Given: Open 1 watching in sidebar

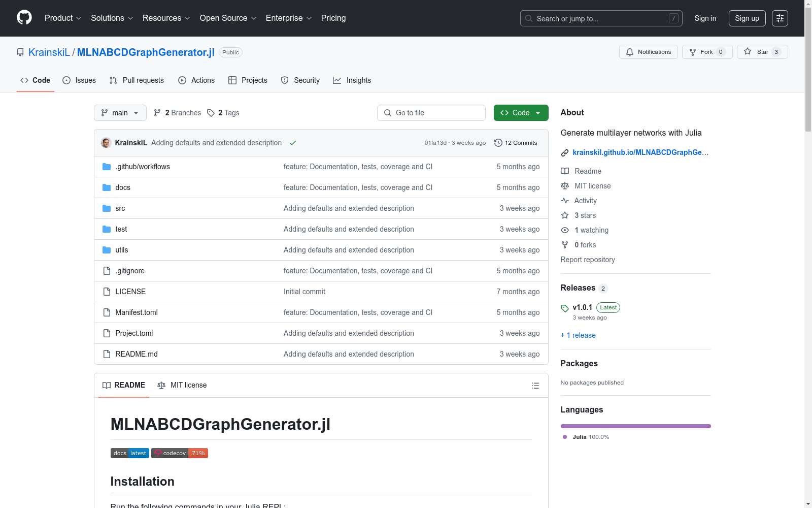Looking at the screenshot, I should point(585,230).
